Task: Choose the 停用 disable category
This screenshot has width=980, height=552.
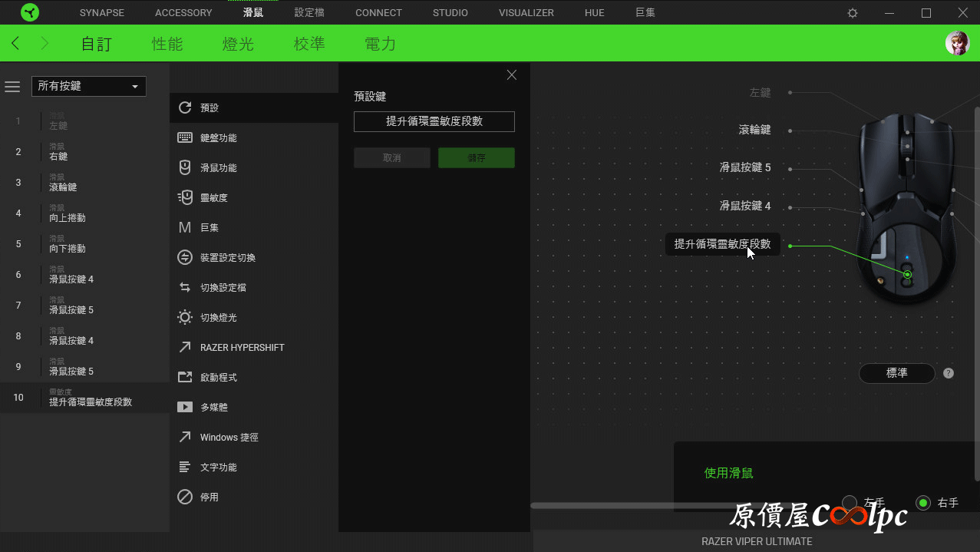Action: [x=254, y=497]
